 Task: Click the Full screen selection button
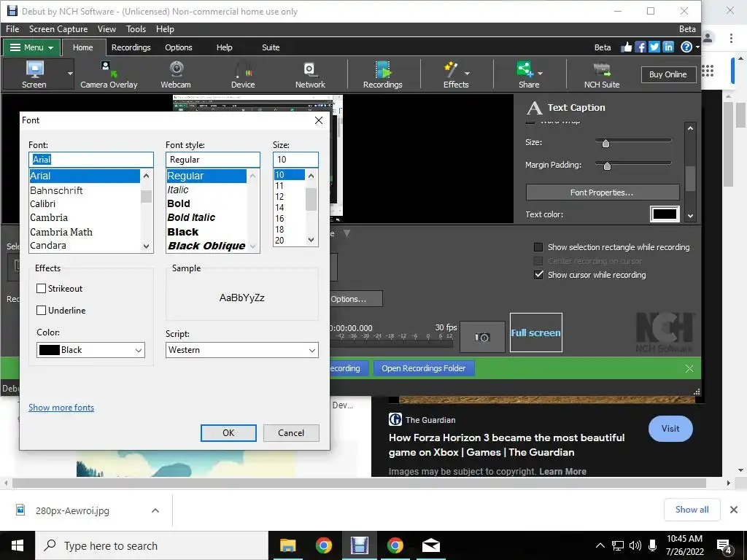pos(536,332)
